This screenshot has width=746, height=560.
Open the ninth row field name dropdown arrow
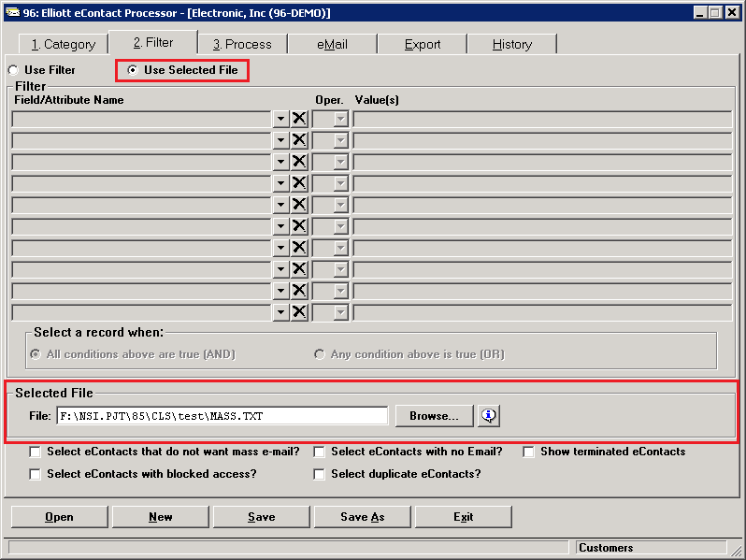(x=280, y=290)
